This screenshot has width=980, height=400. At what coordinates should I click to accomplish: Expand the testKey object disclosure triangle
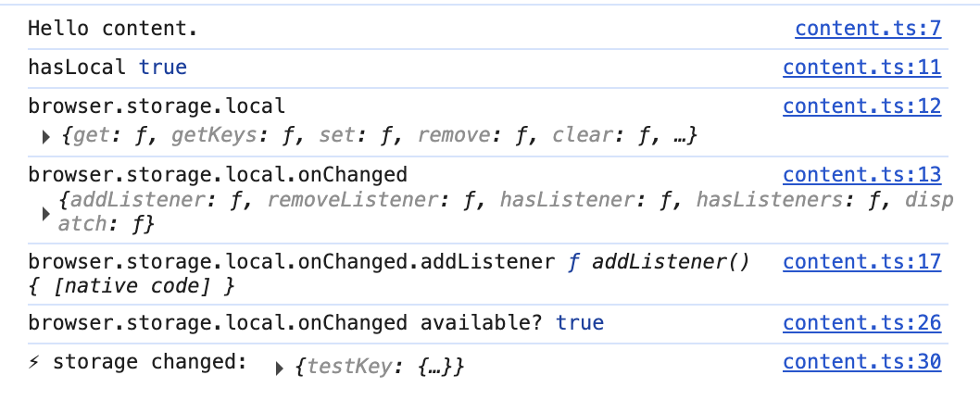[281, 369]
